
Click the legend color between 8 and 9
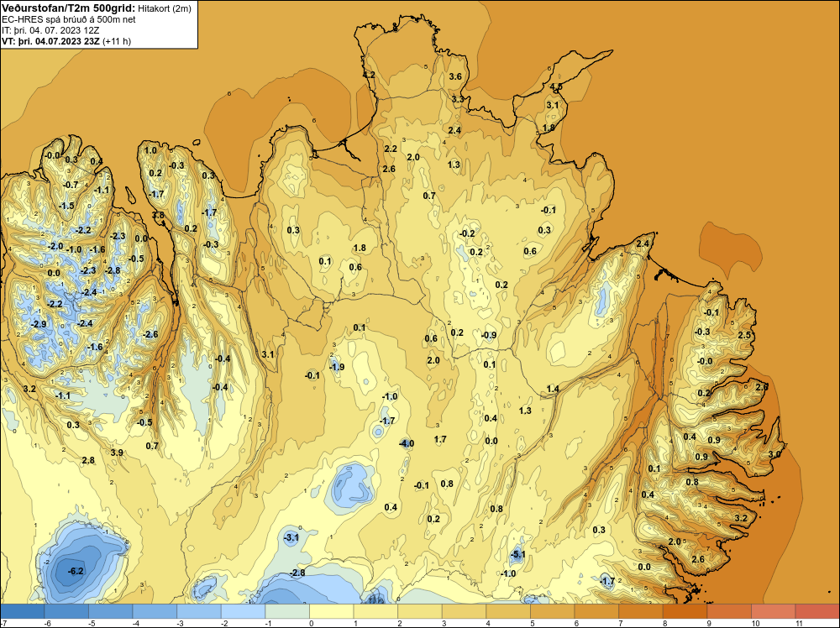click(x=685, y=611)
